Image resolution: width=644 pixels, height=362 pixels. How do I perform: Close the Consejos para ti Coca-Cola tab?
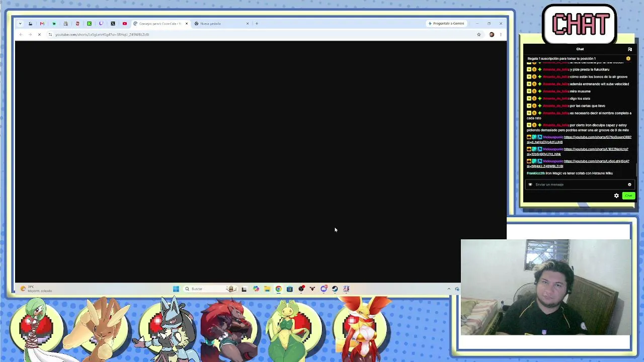pos(187,24)
